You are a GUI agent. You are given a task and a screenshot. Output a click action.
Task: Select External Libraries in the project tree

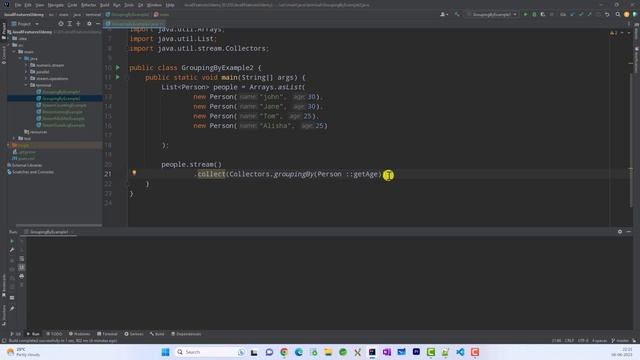(x=27, y=165)
